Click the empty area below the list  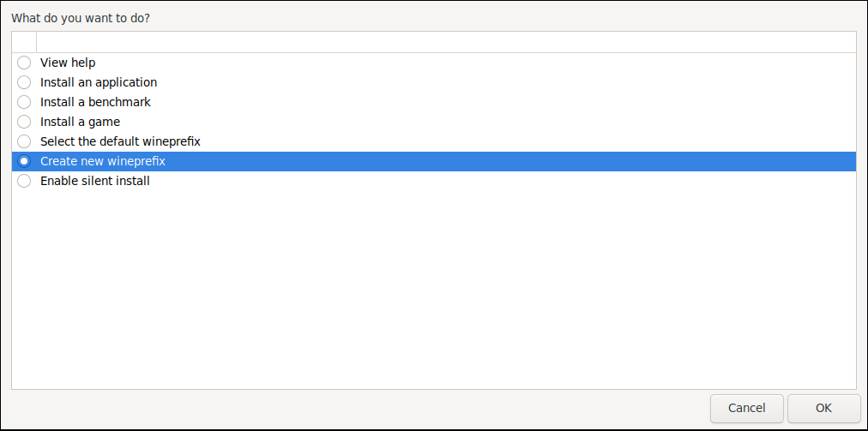pos(433,291)
